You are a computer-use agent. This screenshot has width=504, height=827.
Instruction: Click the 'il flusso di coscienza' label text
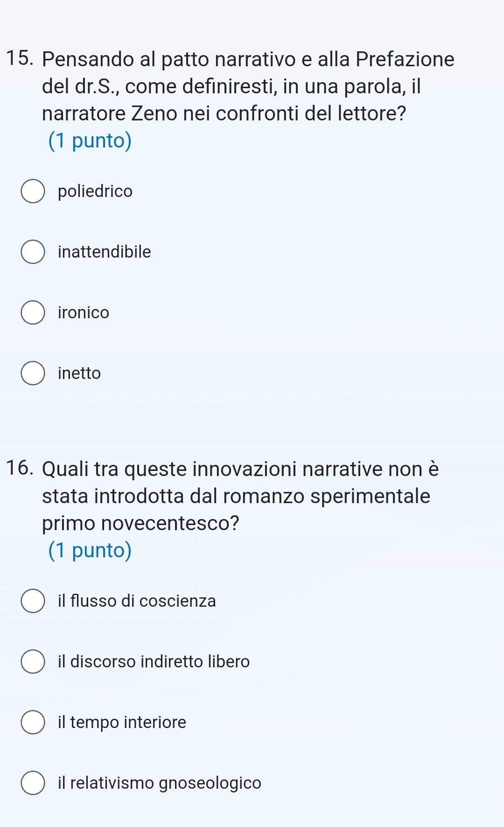[x=137, y=601]
